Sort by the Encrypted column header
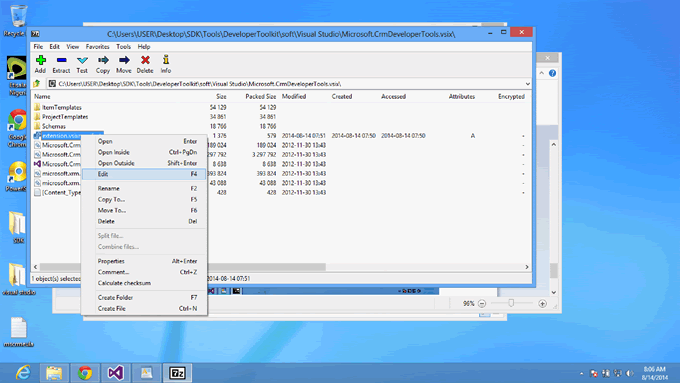Image resolution: width=680 pixels, height=383 pixels. click(x=511, y=96)
